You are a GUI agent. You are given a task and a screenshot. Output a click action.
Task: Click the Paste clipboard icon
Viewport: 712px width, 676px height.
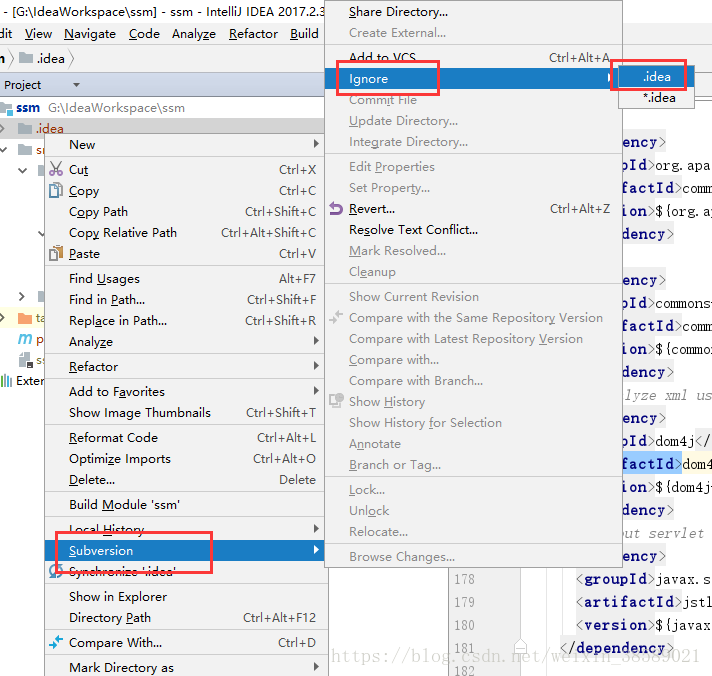coord(56,253)
